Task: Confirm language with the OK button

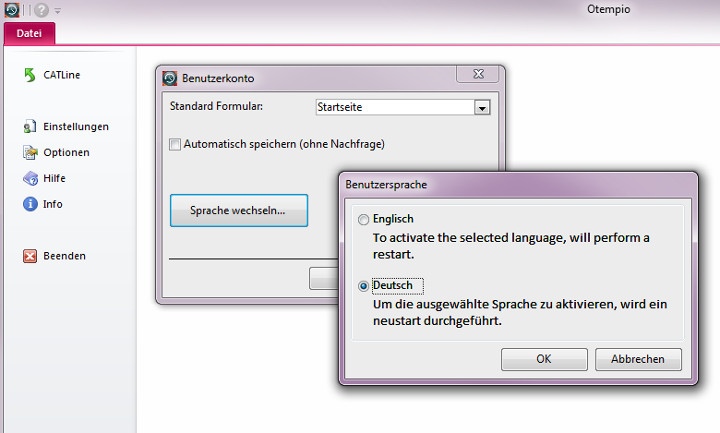Action: click(543, 359)
